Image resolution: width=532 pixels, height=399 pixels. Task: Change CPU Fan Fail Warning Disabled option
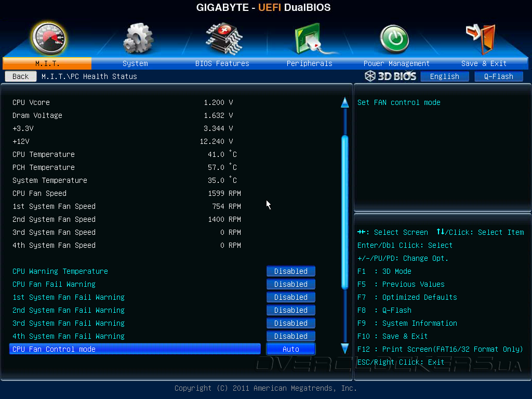pyautogui.click(x=291, y=284)
